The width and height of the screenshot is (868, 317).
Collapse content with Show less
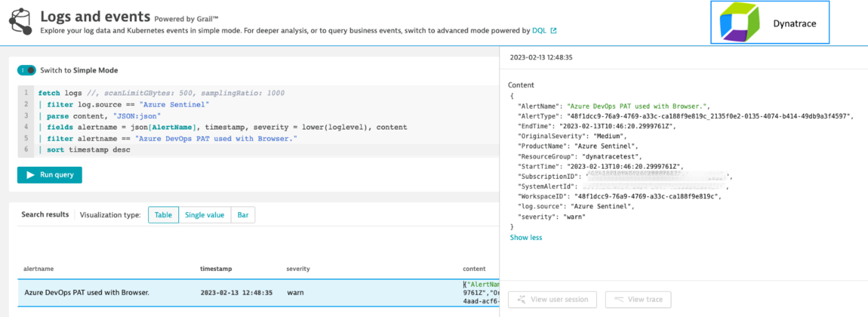pos(526,238)
